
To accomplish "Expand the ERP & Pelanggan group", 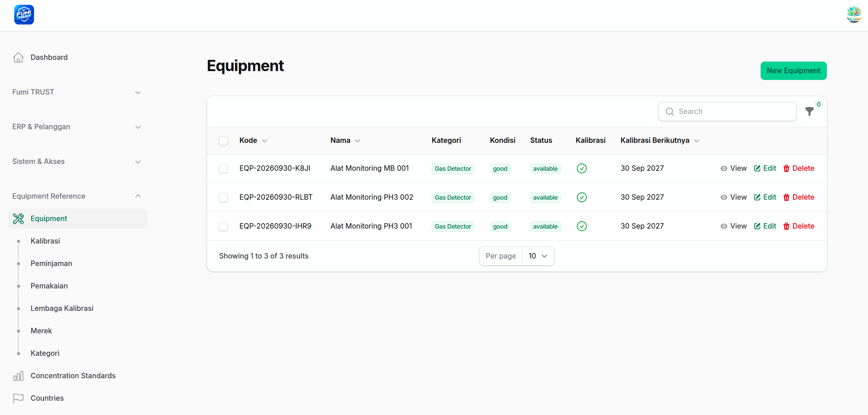I will click(77, 127).
